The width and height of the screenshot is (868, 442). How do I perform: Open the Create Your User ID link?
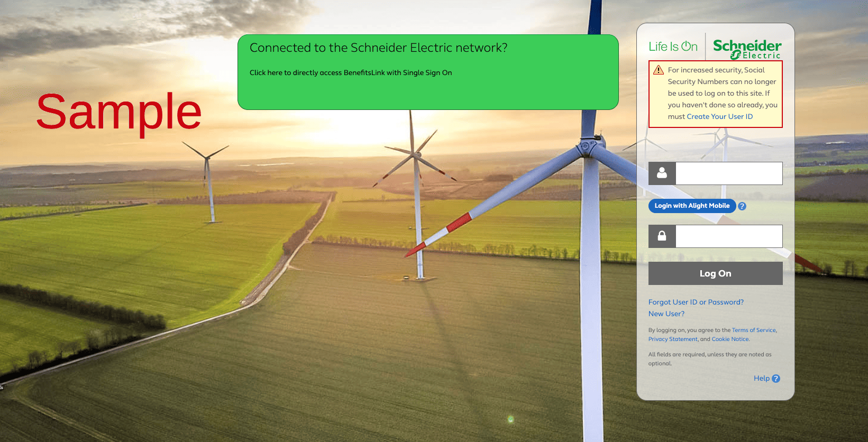[719, 116]
